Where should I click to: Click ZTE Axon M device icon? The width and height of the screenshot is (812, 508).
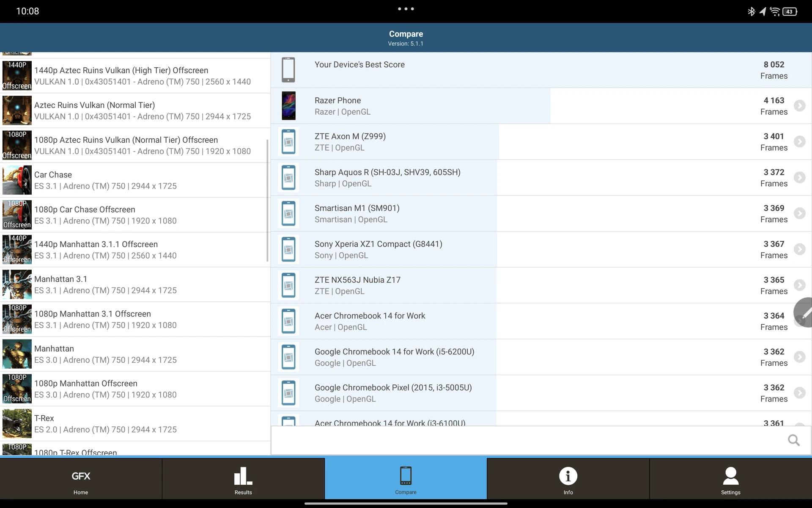[x=288, y=141]
